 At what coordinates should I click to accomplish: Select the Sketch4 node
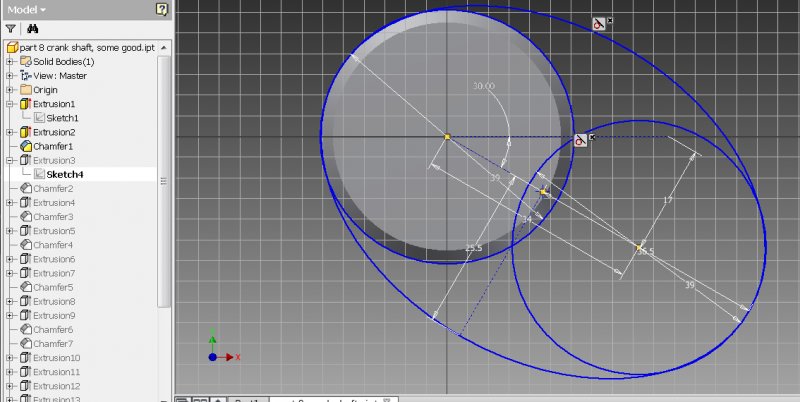point(64,174)
